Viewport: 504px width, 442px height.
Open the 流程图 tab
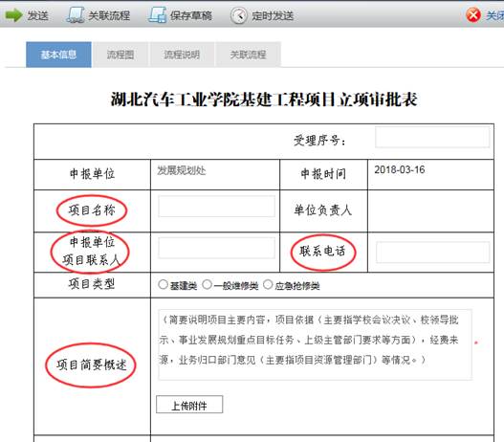click(x=121, y=55)
